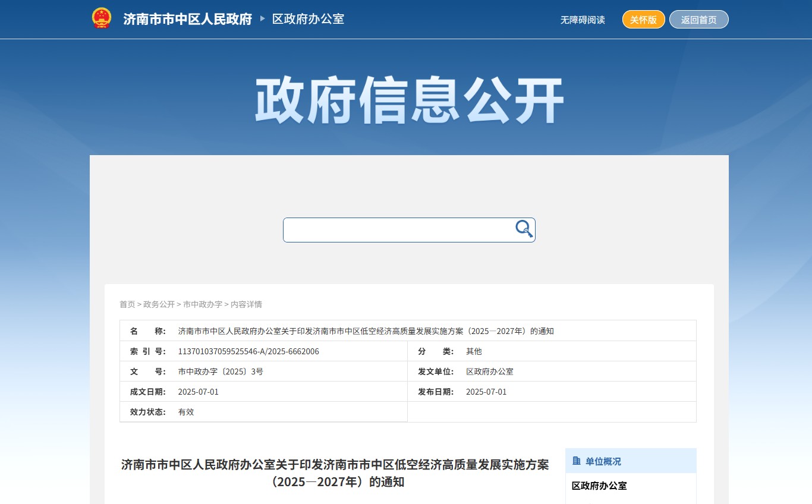Open 区政府办公室 under 单位概况 sidebar
The image size is (812, 504).
tap(599, 486)
